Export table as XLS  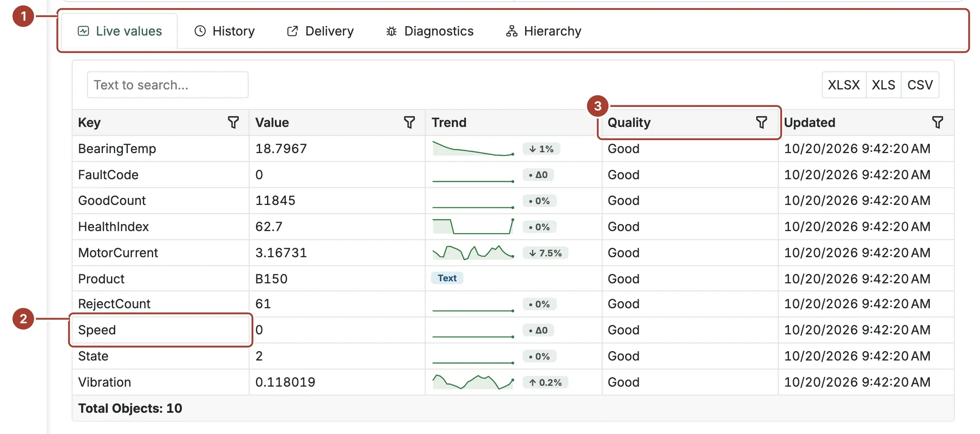(884, 85)
